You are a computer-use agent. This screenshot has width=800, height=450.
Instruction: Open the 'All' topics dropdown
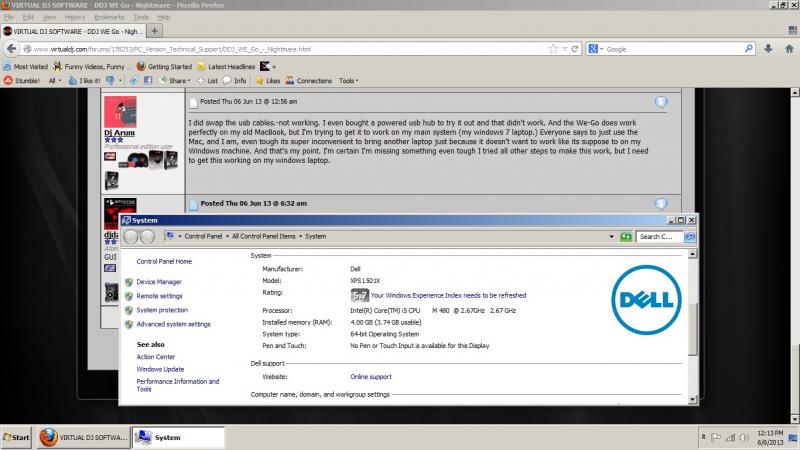[x=55, y=81]
